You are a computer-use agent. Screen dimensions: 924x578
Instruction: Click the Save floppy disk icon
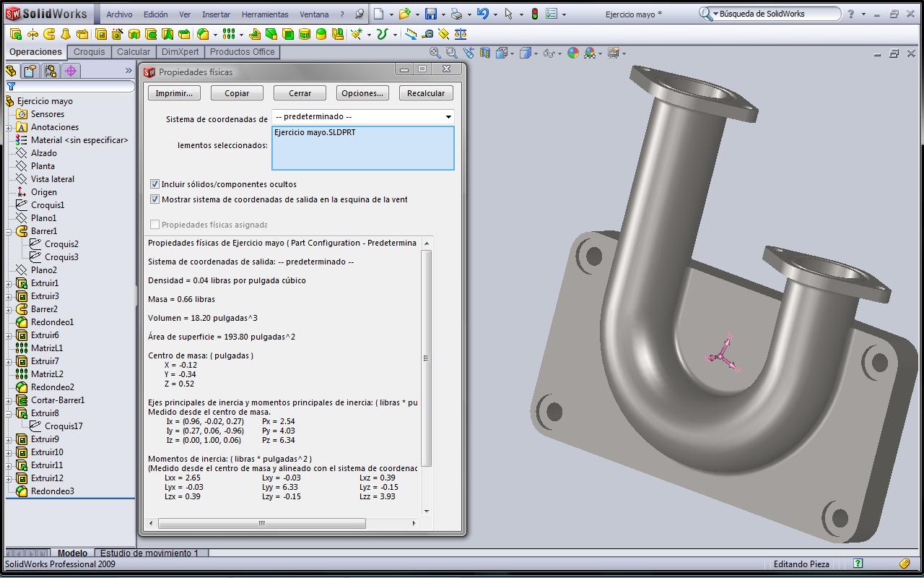tap(431, 14)
